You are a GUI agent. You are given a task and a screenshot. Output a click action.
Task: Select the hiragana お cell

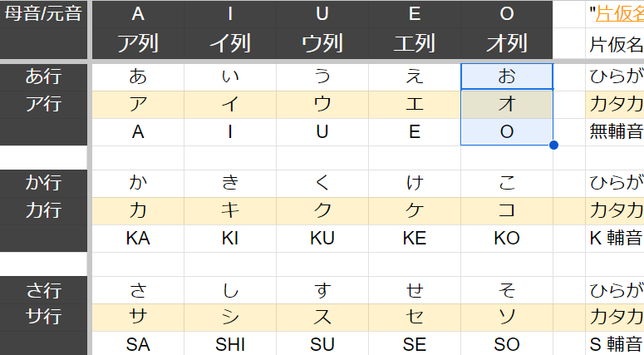pos(506,77)
